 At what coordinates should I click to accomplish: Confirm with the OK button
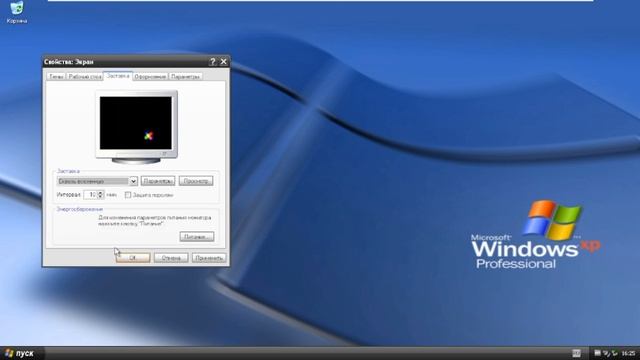coord(133,258)
